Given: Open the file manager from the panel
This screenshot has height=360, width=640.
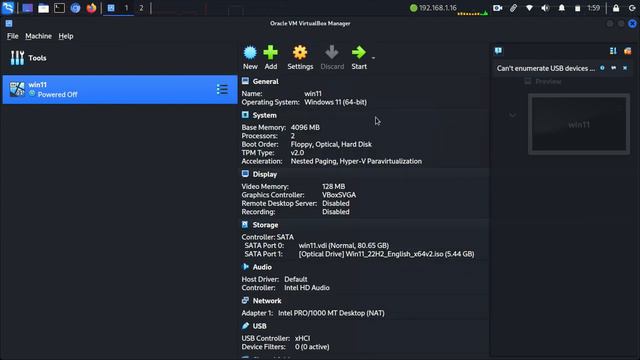Looking at the screenshot, I should 43,8.
